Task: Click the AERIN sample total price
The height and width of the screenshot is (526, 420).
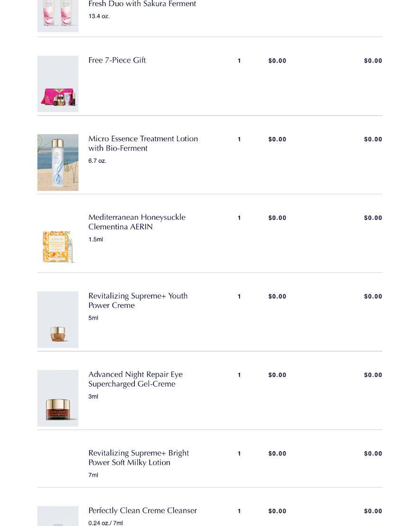Action: [373, 218]
